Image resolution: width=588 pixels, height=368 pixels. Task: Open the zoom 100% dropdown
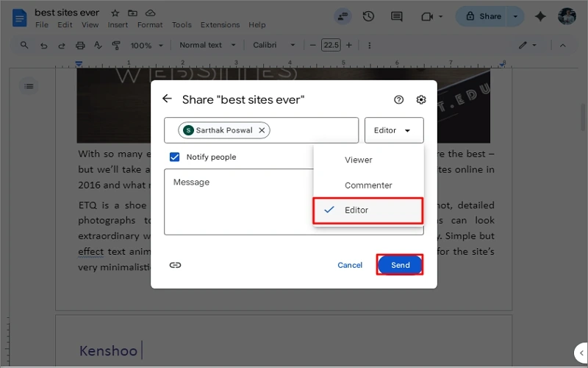click(x=146, y=46)
